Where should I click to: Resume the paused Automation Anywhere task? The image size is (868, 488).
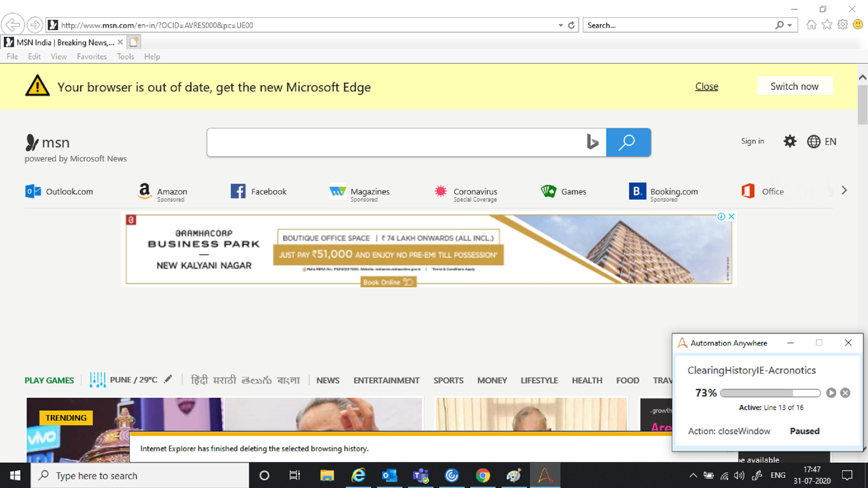(x=831, y=393)
